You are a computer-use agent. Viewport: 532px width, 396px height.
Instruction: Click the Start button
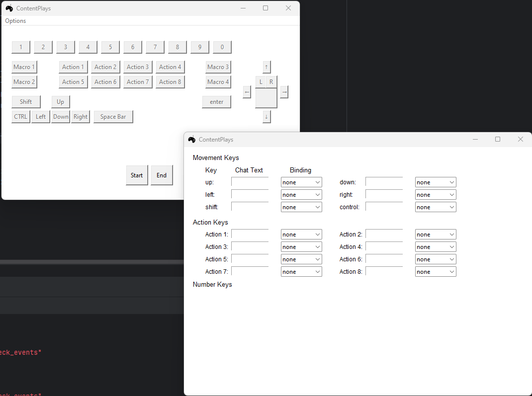tap(137, 175)
